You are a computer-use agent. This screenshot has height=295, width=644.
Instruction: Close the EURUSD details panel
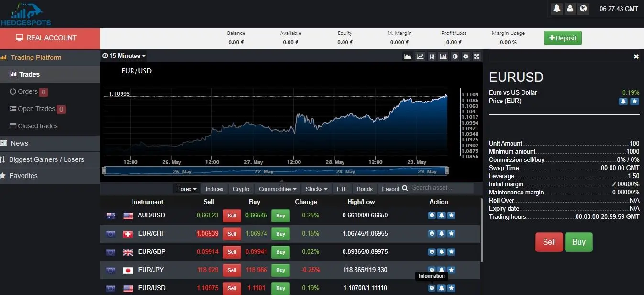pos(636,57)
